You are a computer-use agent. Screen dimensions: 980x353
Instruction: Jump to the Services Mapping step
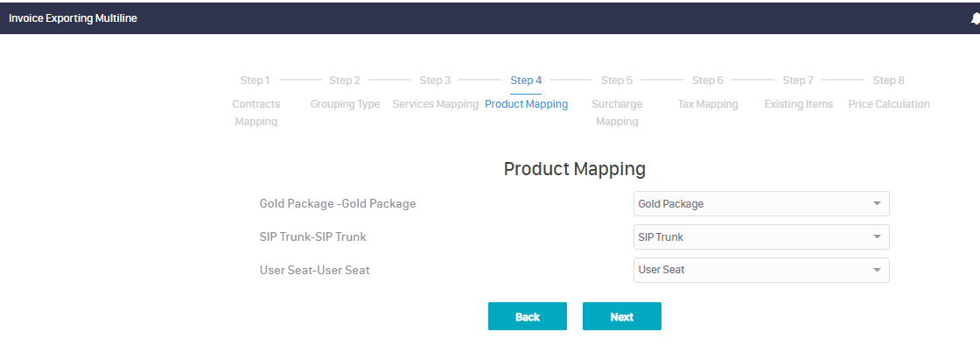coord(435,104)
